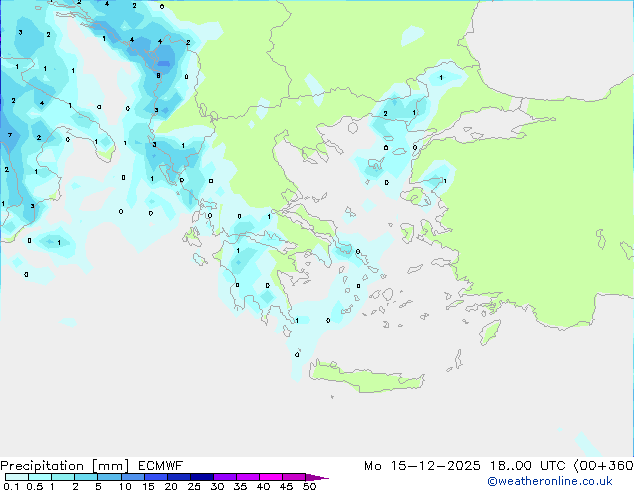Click the 'ECMWF' model label
This screenshot has width=634, height=490.
point(161,466)
